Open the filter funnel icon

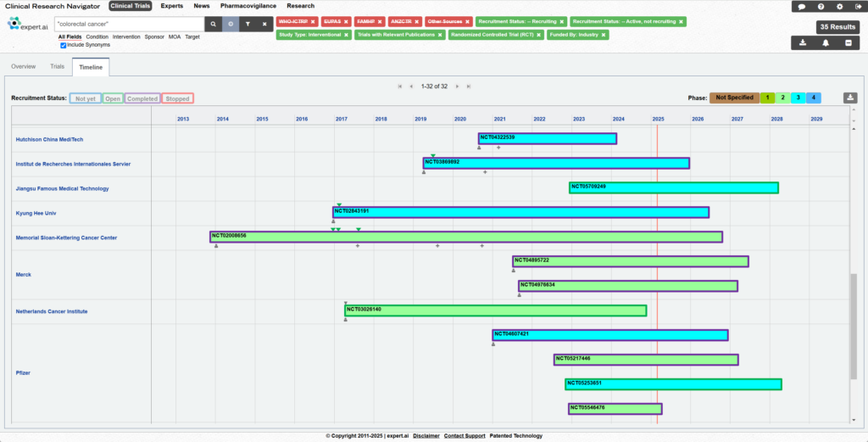tap(248, 25)
